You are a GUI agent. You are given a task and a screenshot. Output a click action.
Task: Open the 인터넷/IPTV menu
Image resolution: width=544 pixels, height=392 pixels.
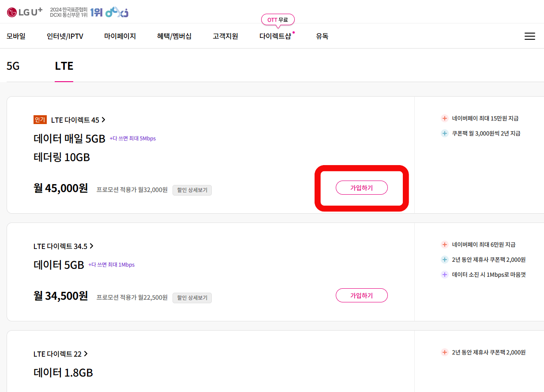[x=65, y=36]
